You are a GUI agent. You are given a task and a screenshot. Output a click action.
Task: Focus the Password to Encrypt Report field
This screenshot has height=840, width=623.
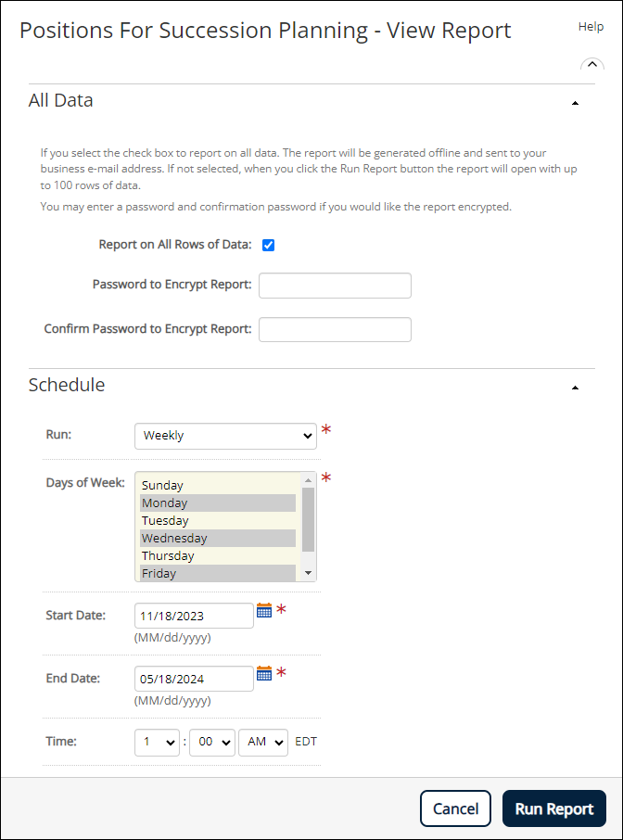tap(335, 286)
